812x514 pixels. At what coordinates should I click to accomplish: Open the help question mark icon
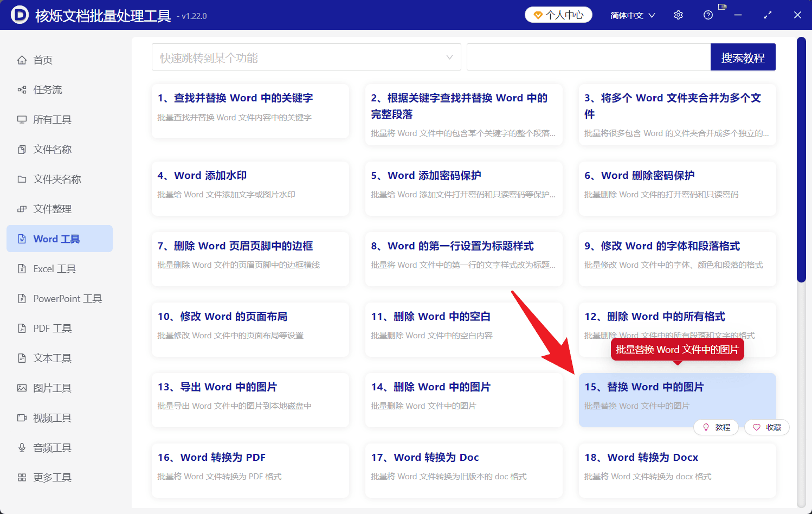(708, 15)
